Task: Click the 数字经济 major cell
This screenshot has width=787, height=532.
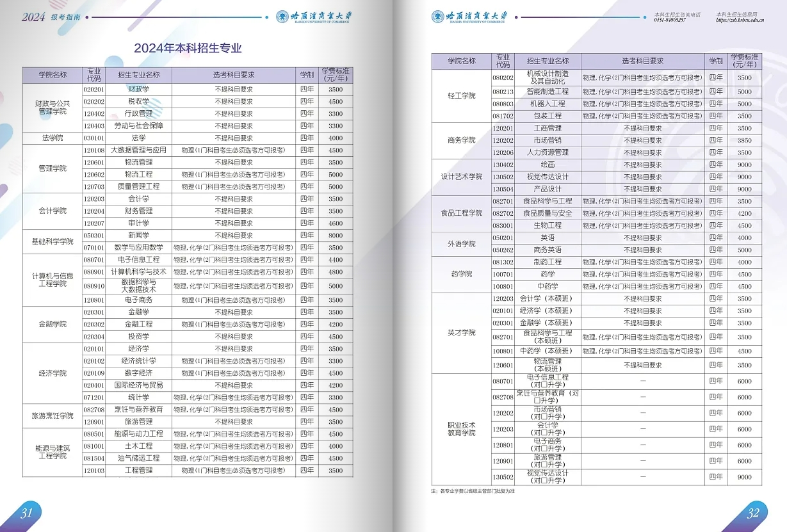Action: (x=138, y=373)
